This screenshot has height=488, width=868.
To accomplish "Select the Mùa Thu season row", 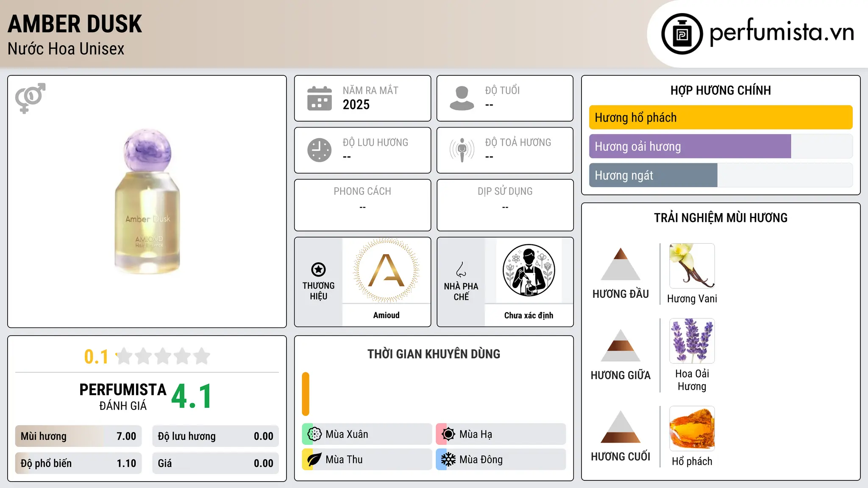I will pyautogui.click(x=367, y=460).
